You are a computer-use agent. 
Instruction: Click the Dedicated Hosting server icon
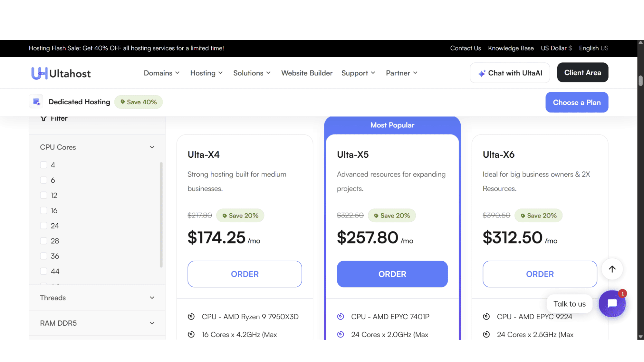(x=36, y=102)
